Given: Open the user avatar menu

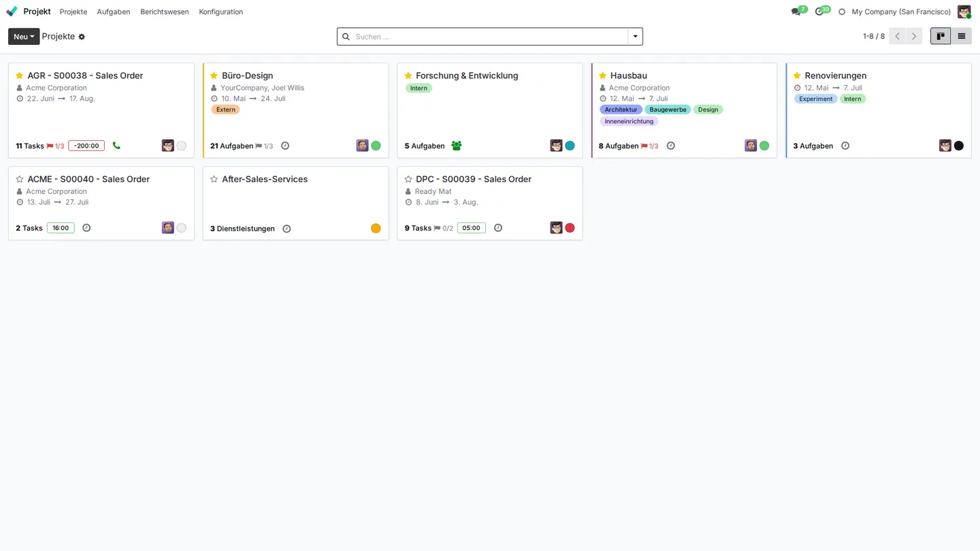Looking at the screenshot, I should click(x=964, y=12).
